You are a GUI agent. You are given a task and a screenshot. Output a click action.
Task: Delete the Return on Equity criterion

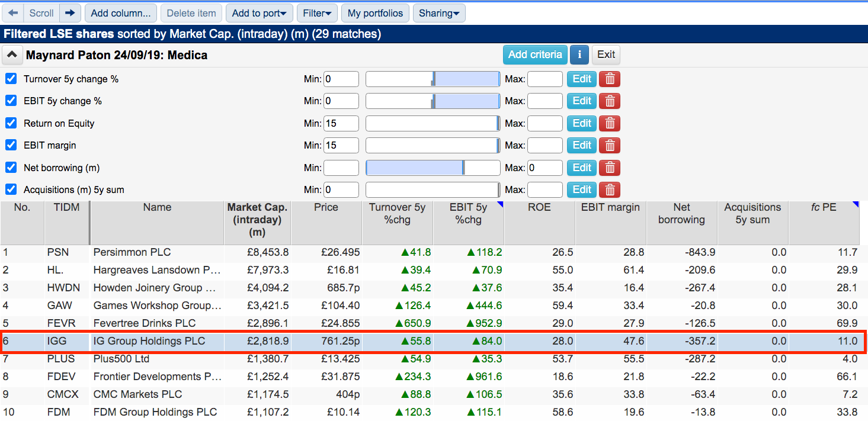[x=610, y=123]
